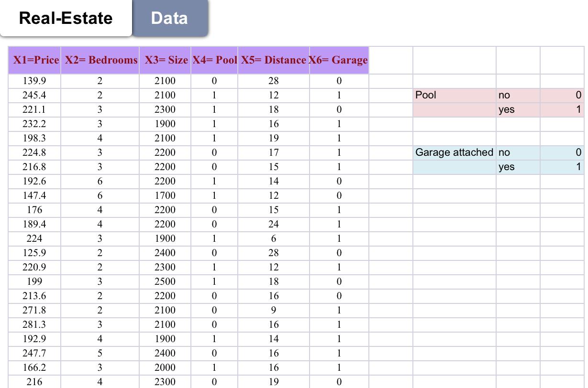
Task: Select the Garage attached legend label
Action: (x=453, y=152)
